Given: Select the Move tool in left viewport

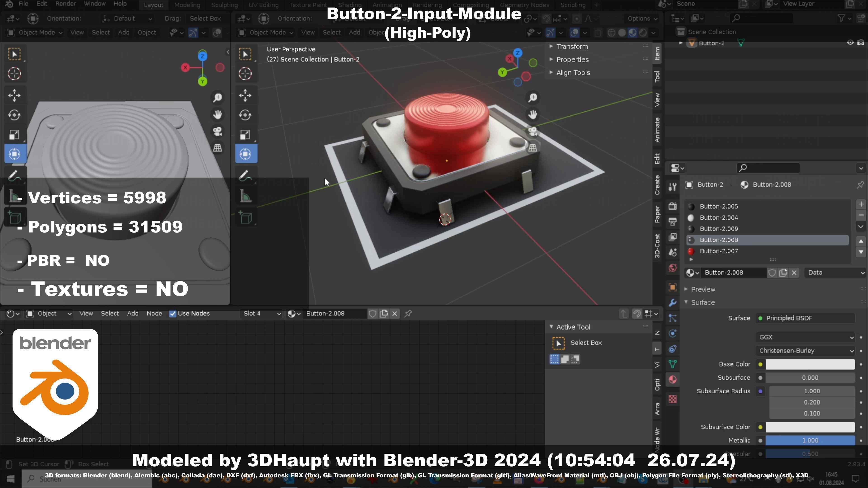Looking at the screenshot, I should click(x=14, y=95).
